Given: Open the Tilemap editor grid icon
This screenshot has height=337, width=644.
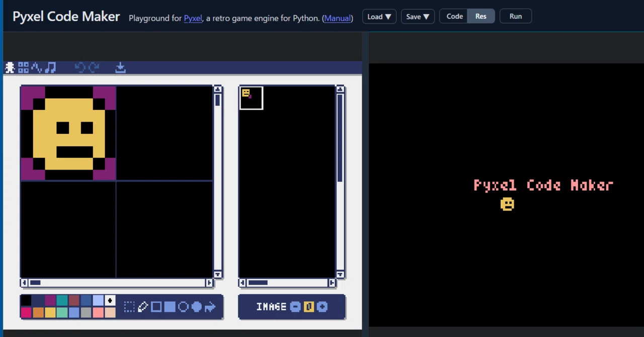Looking at the screenshot, I should (x=23, y=67).
